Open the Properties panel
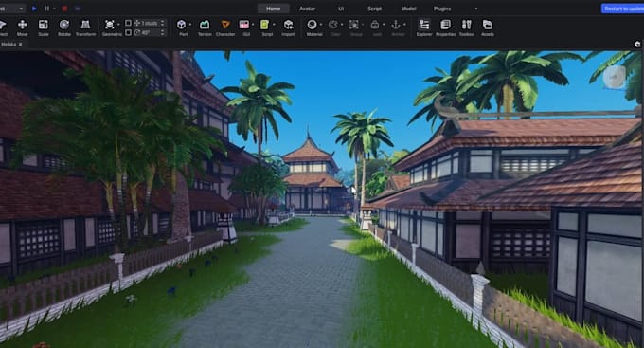The width and height of the screenshot is (644, 348). pos(446,27)
